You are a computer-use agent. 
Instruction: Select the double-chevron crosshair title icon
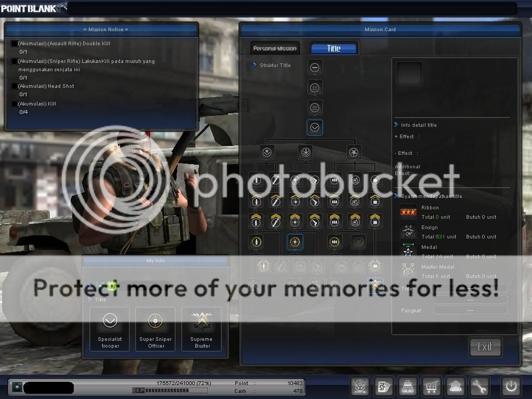click(295, 221)
